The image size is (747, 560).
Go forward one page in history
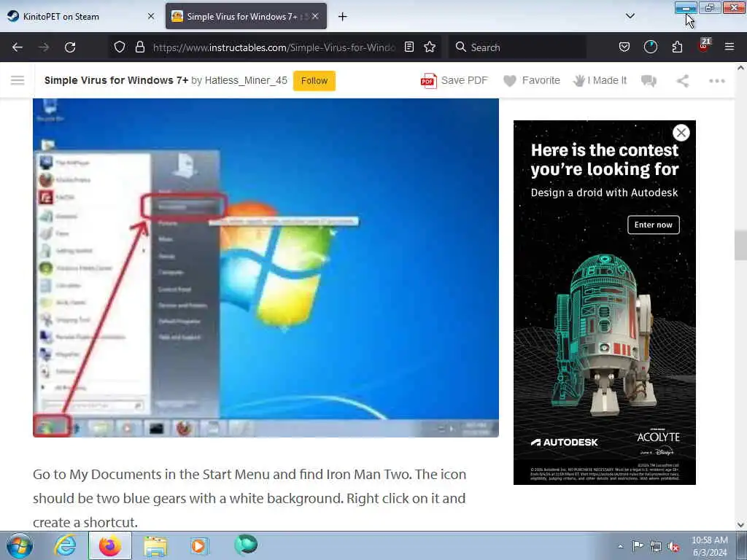pyautogui.click(x=44, y=47)
